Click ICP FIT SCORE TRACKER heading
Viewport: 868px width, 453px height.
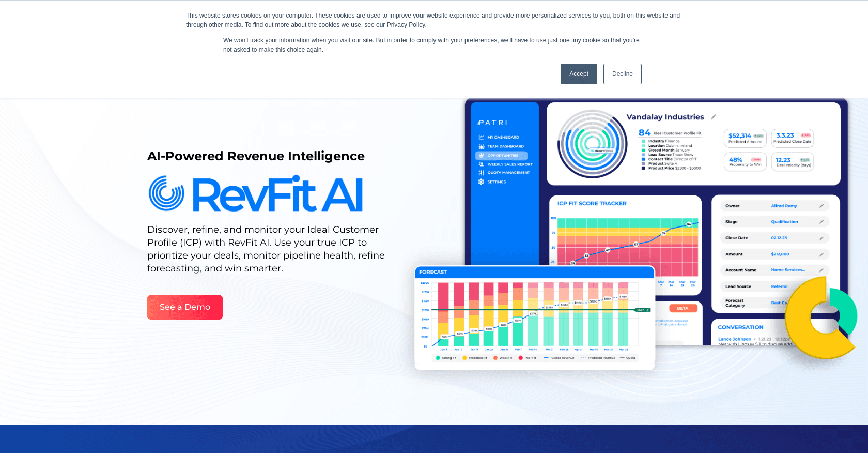592,204
